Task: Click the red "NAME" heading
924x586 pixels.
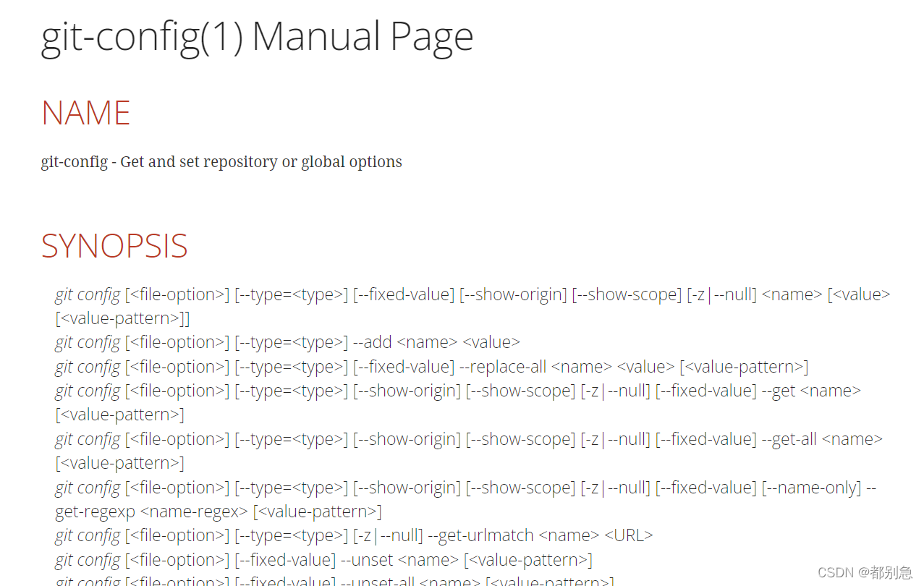Action: pos(85,114)
